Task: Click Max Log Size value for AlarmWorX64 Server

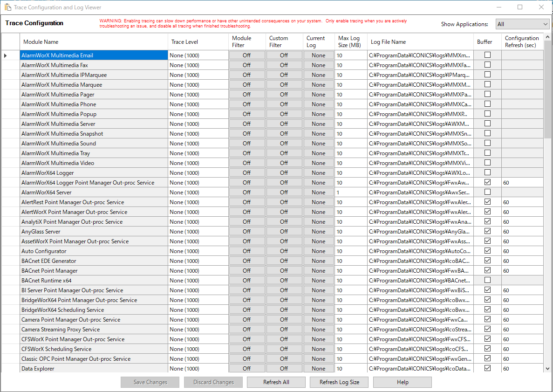Action: click(x=351, y=193)
